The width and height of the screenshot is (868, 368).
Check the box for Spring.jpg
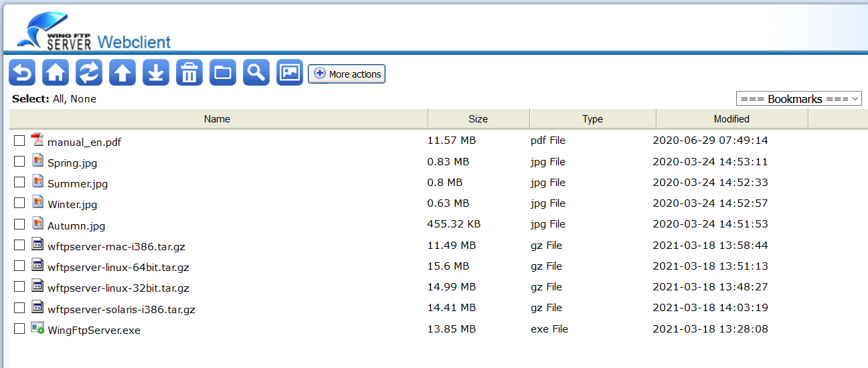pyautogui.click(x=20, y=161)
